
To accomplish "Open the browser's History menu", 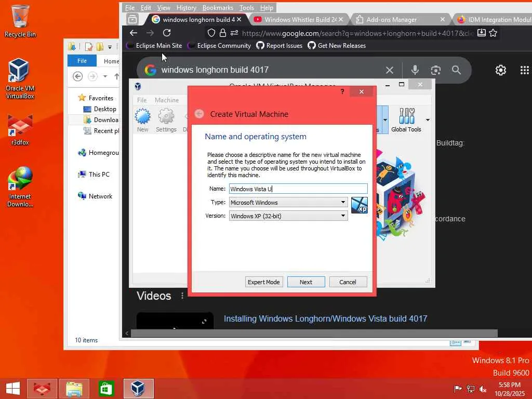I will (187, 7).
